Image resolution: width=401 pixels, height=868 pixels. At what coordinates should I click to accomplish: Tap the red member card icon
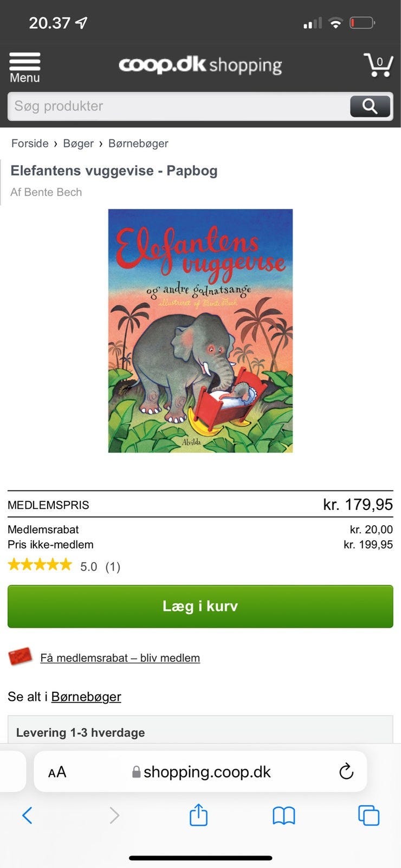click(21, 656)
